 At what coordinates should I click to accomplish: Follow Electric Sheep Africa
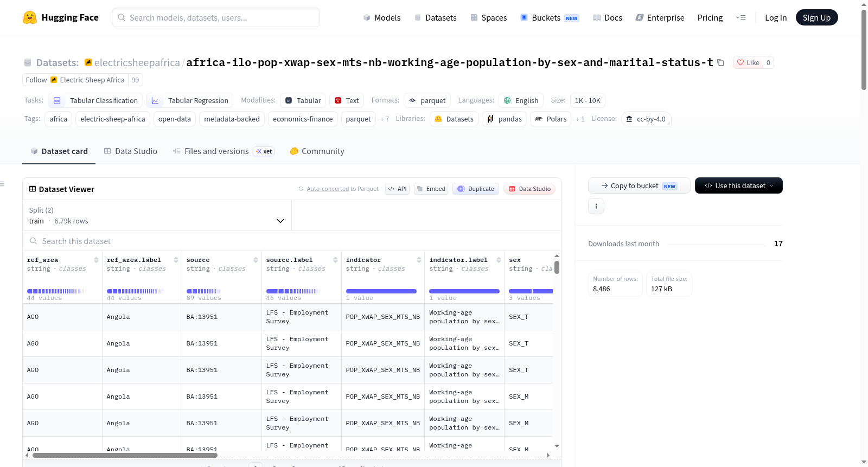pos(75,80)
